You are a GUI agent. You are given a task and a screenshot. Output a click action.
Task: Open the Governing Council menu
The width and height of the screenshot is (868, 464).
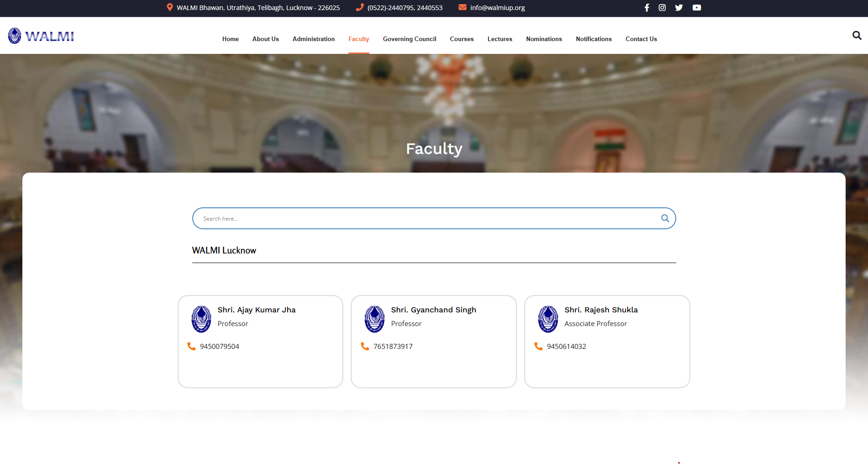click(x=410, y=39)
